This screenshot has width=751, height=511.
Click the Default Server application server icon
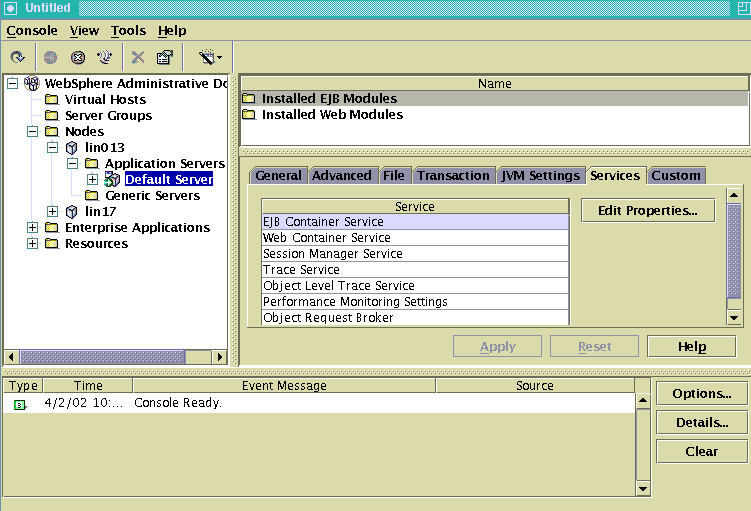(x=112, y=180)
